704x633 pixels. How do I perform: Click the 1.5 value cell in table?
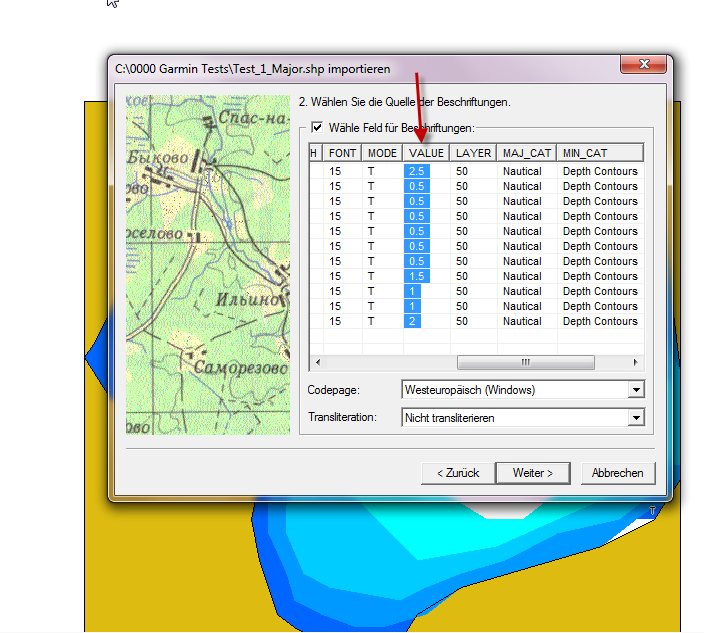coord(417,276)
